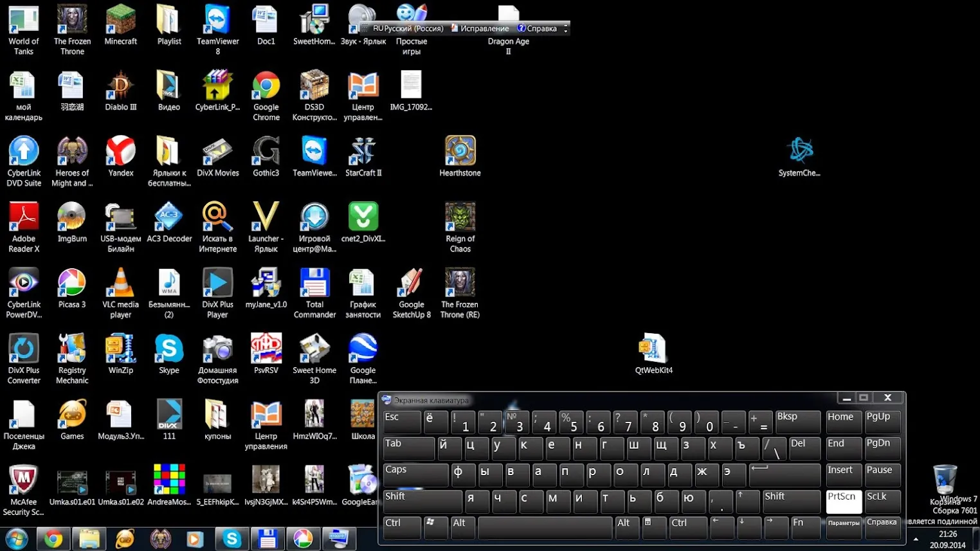This screenshot has height=551, width=980.
Task: Click the Bksp key
Action: tap(797, 422)
